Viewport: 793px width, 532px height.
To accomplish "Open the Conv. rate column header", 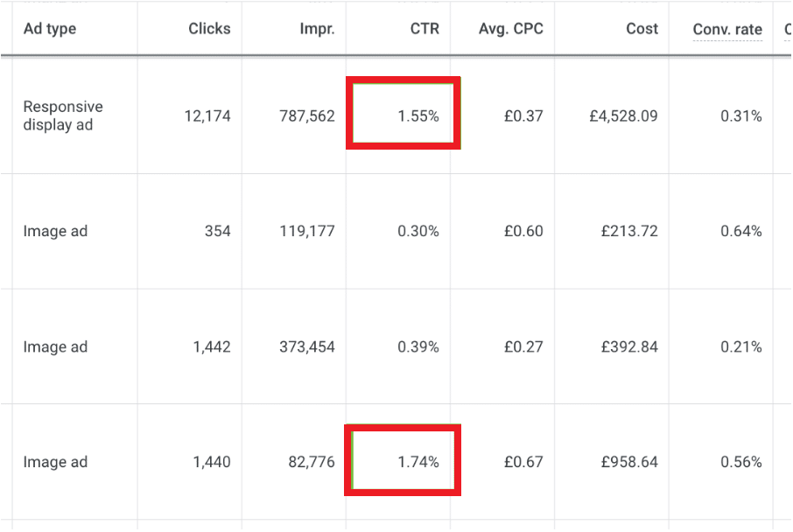I will pyautogui.click(x=727, y=30).
